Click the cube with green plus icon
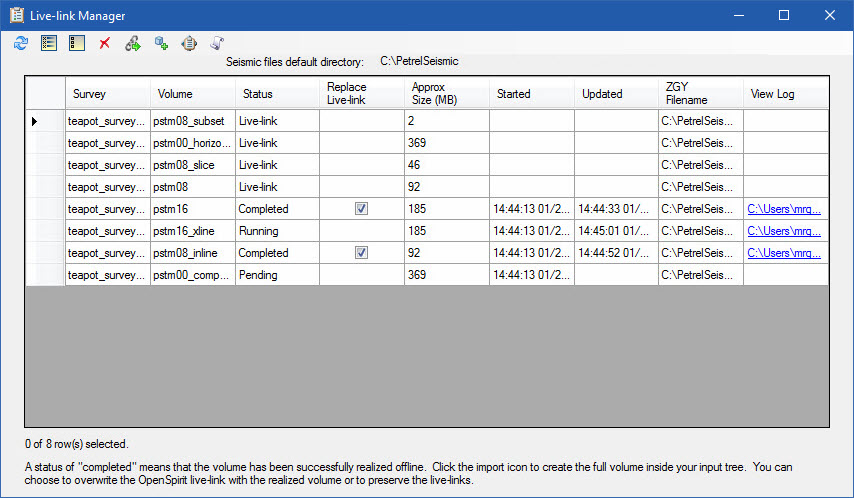The height and width of the screenshot is (498, 854). 161,43
